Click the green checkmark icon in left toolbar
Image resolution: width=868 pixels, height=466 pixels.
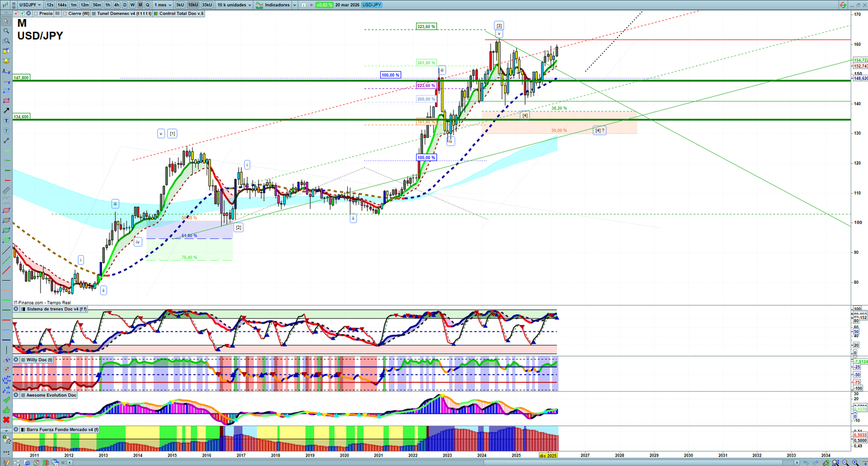[x=6, y=400]
